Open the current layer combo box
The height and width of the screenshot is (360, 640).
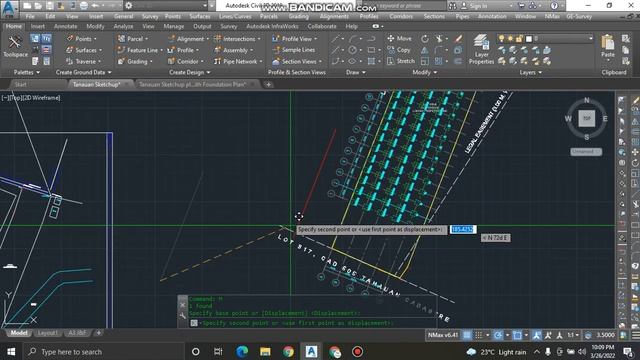544,39
